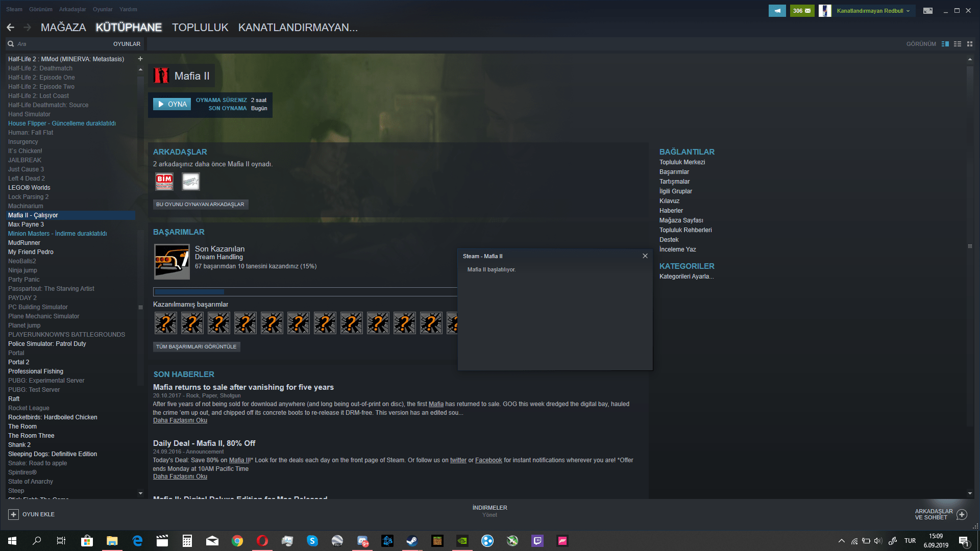Enter Big Picture mode icon

pos(928,11)
